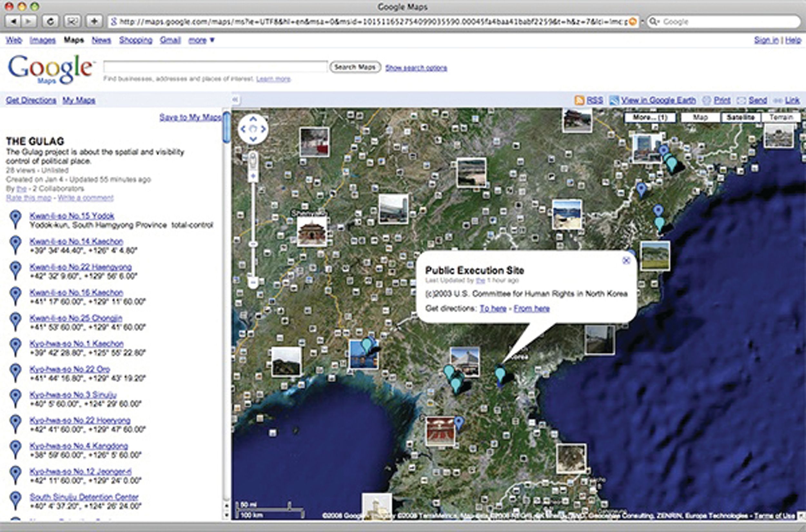Toggle the Map view button
The width and height of the screenshot is (806, 532).
(700, 117)
